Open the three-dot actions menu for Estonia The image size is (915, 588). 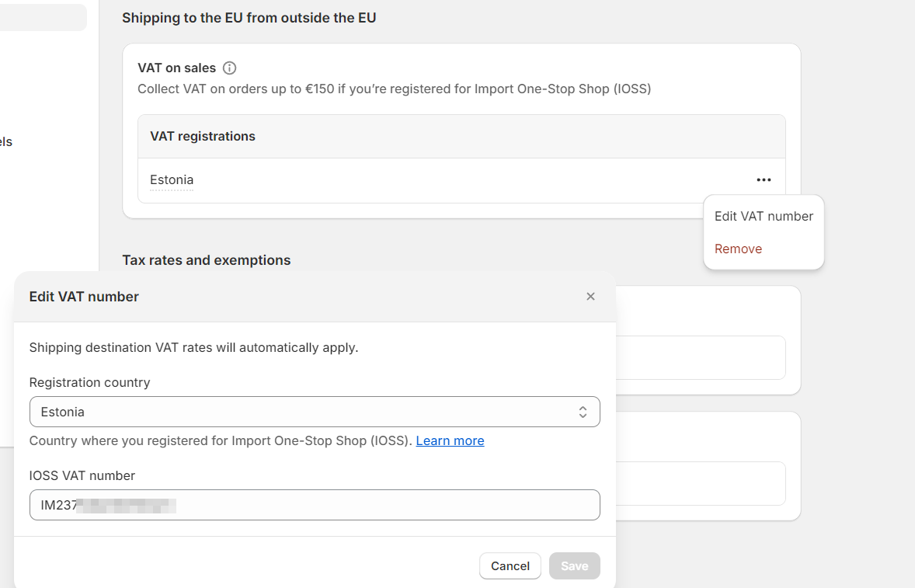coord(764,180)
